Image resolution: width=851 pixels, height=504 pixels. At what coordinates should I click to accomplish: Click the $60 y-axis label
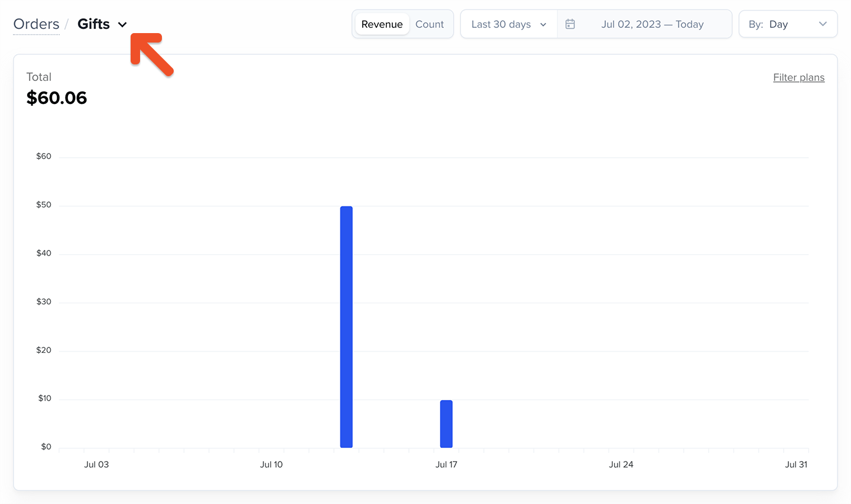pos(44,157)
